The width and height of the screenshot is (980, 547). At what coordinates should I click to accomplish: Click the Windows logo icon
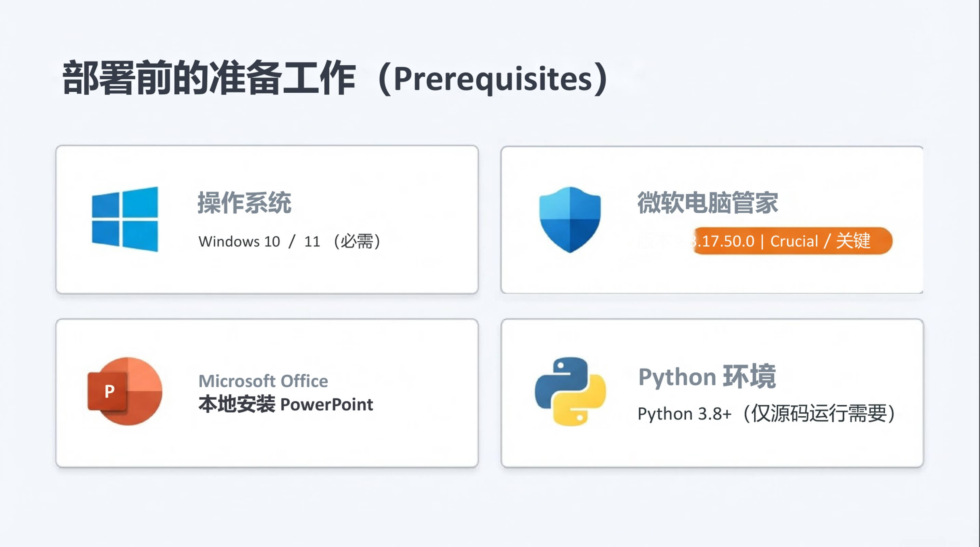(x=125, y=219)
